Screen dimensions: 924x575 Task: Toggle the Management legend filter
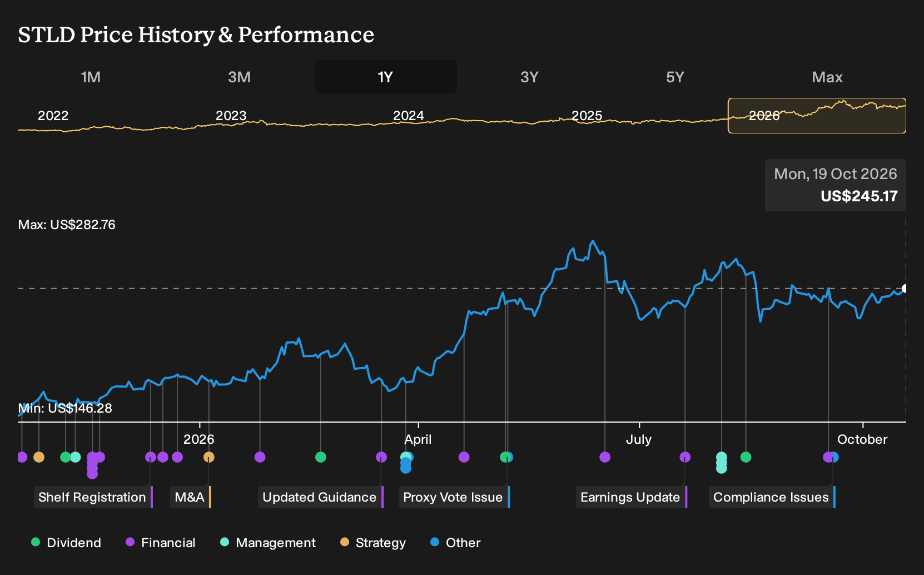click(x=268, y=542)
